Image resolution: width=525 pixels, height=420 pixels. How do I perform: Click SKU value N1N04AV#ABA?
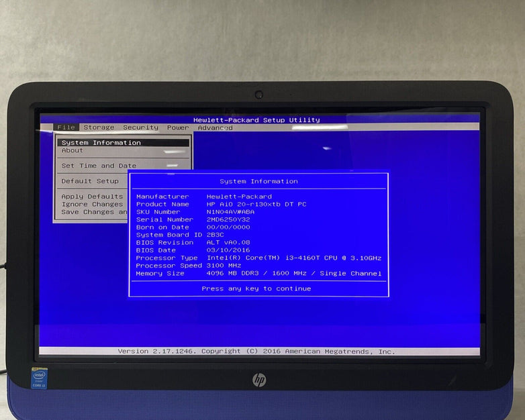[x=230, y=212]
